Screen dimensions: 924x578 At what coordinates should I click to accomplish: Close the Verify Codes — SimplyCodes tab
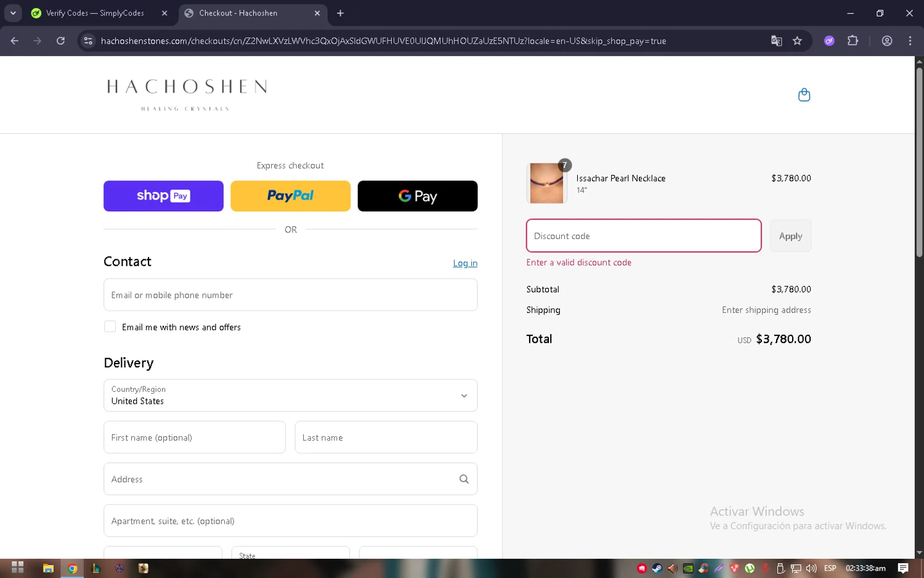[x=164, y=13]
